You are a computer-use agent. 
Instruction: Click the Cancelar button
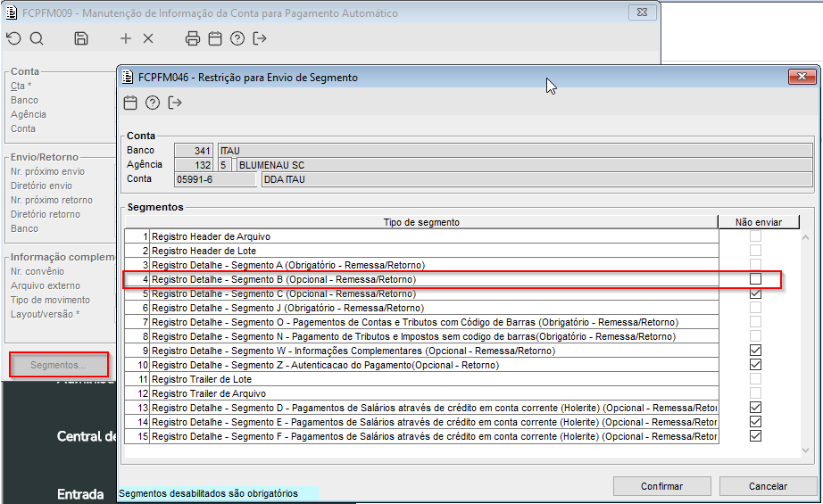(768, 486)
